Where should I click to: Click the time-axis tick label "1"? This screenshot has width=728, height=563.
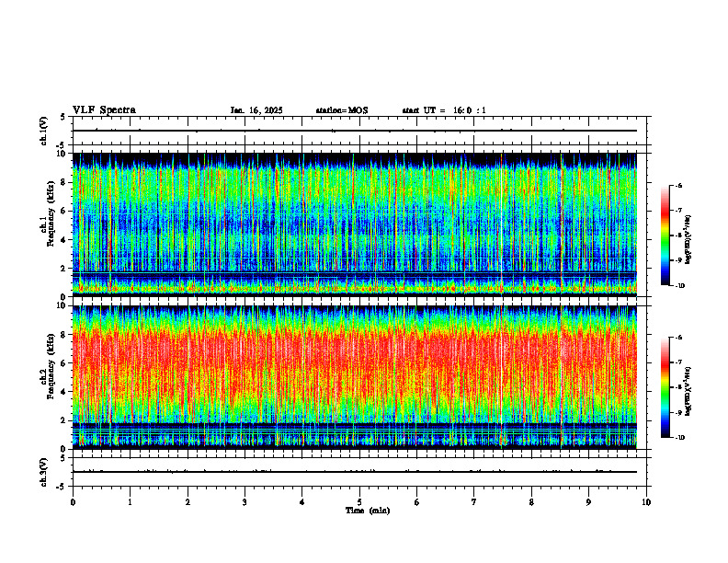130,502
